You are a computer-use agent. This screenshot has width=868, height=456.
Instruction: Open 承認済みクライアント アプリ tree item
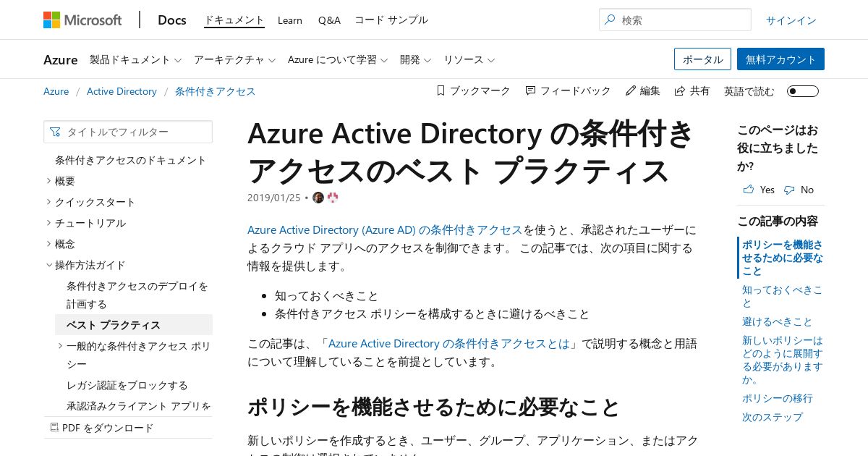point(139,406)
